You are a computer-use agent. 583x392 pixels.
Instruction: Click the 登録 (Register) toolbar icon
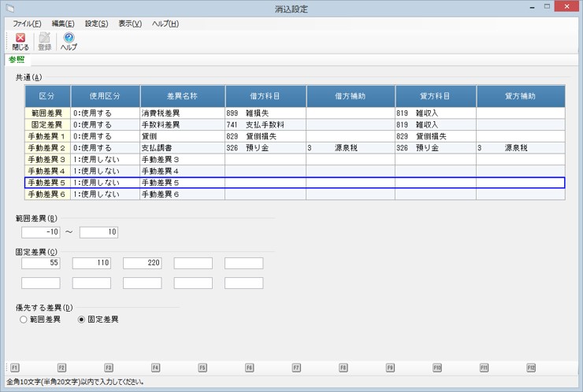(44, 42)
